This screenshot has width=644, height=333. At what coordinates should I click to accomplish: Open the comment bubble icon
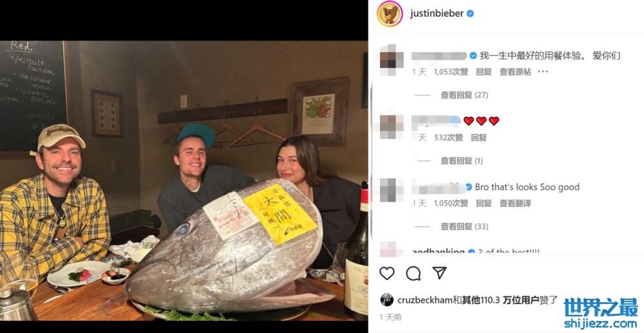(x=413, y=273)
